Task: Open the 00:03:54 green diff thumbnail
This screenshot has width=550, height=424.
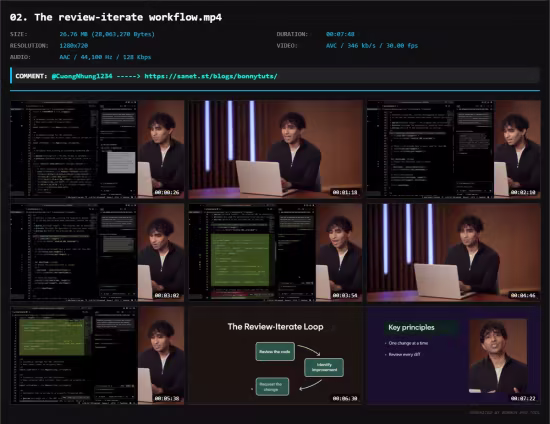Action: 275,253
